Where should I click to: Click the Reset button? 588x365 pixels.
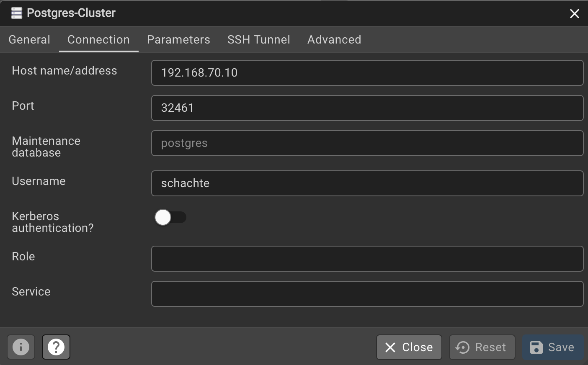(482, 347)
